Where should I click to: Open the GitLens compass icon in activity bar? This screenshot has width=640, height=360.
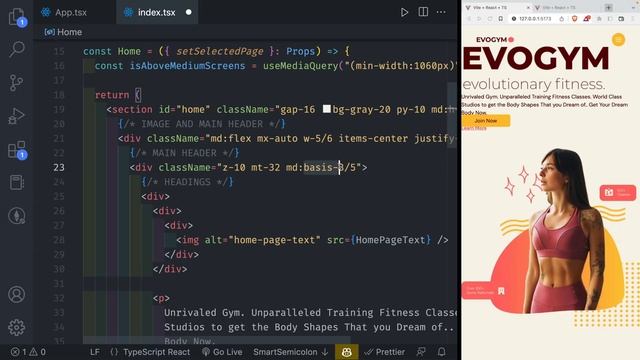pyautogui.click(x=17, y=216)
